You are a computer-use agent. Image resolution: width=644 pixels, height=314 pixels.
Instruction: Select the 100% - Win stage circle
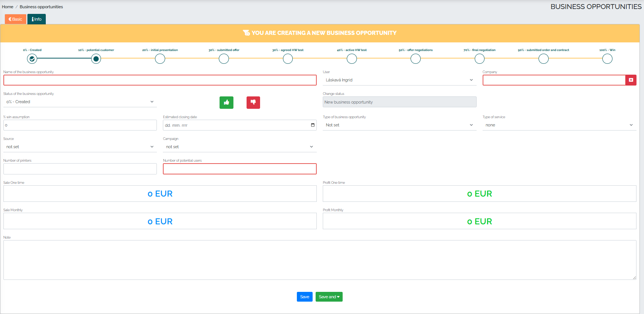click(x=607, y=59)
